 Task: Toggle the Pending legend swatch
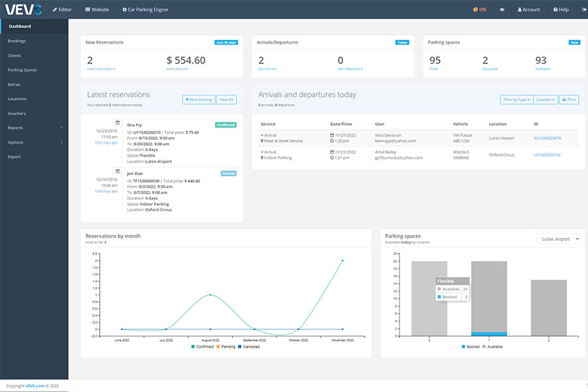(218, 347)
